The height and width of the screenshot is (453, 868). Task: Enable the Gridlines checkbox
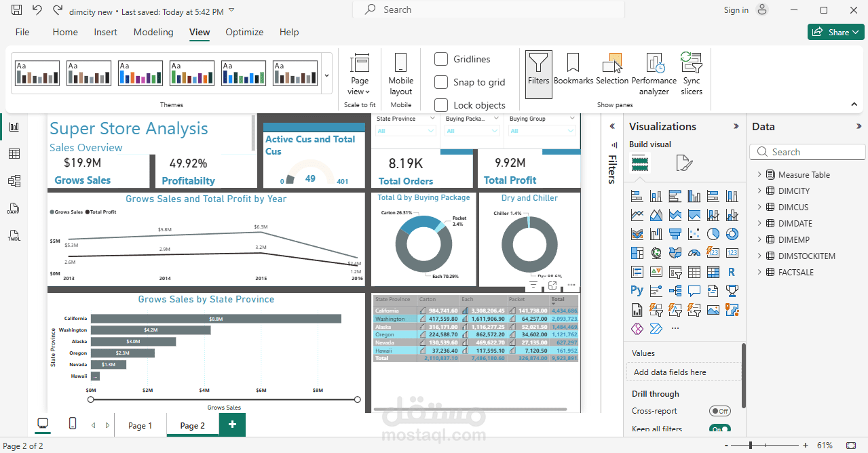tap(441, 59)
